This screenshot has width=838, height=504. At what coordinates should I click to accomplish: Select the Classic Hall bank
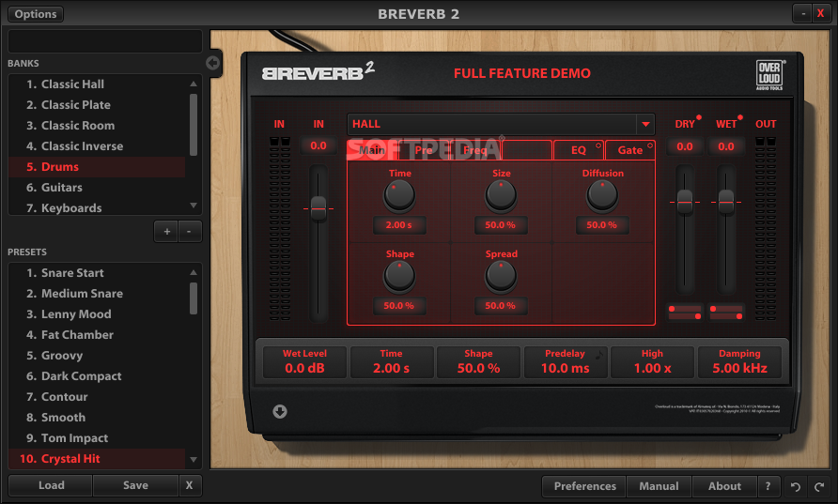[97, 84]
